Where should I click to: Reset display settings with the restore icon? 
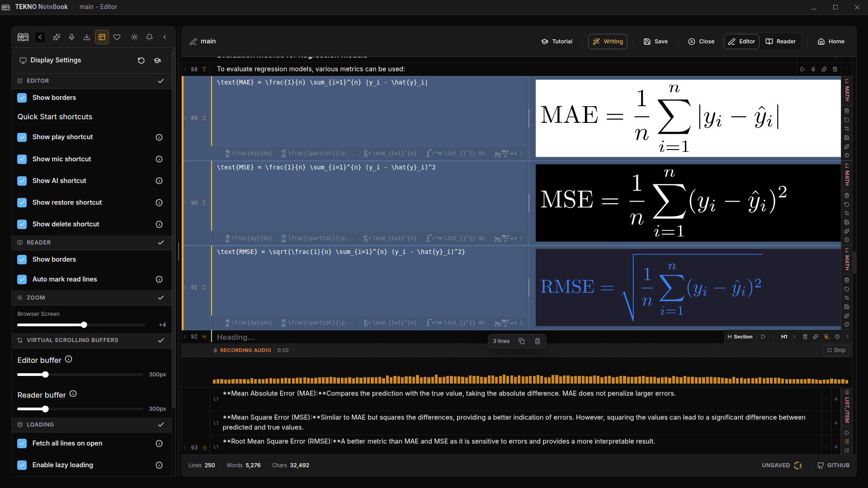click(x=141, y=61)
